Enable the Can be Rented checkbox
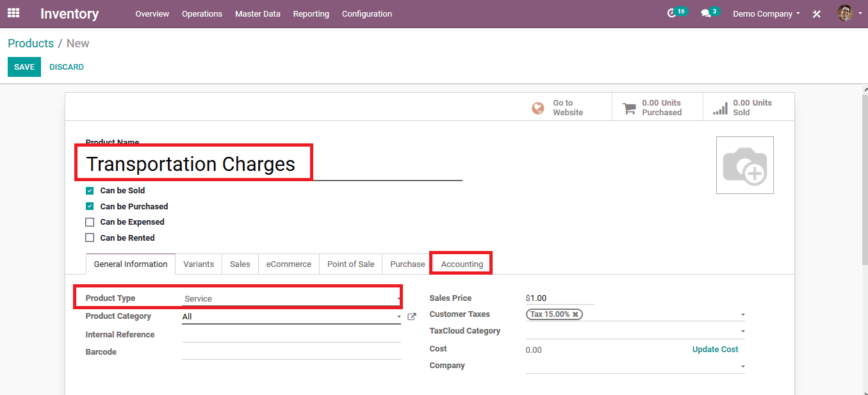Image resolution: width=868 pixels, height=395 pixels. (x=90, y=238)
